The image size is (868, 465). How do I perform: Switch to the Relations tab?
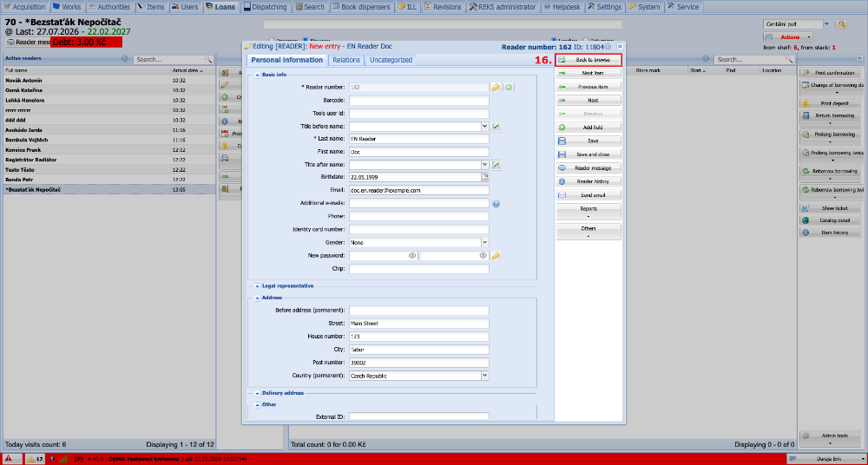[346, 60]
